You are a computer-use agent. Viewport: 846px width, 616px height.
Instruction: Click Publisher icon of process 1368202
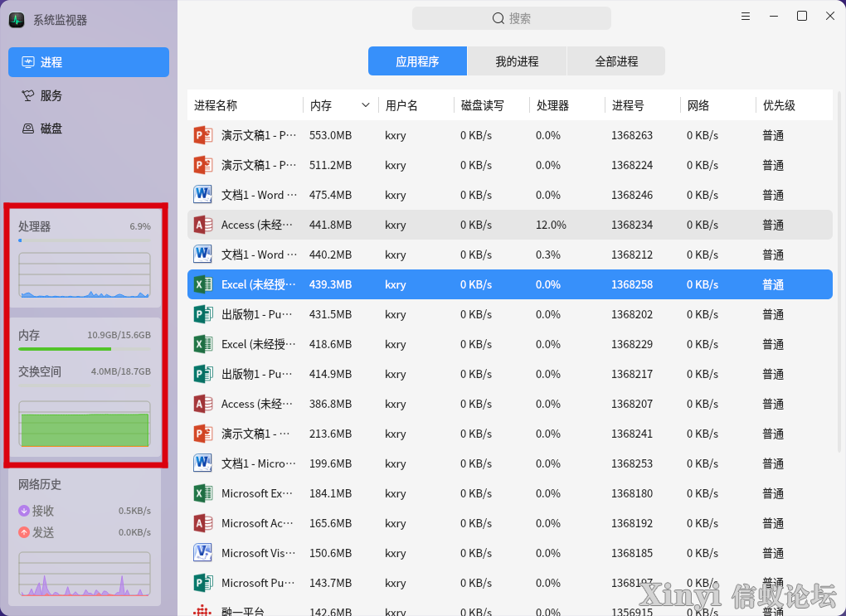tap(203, 314)
